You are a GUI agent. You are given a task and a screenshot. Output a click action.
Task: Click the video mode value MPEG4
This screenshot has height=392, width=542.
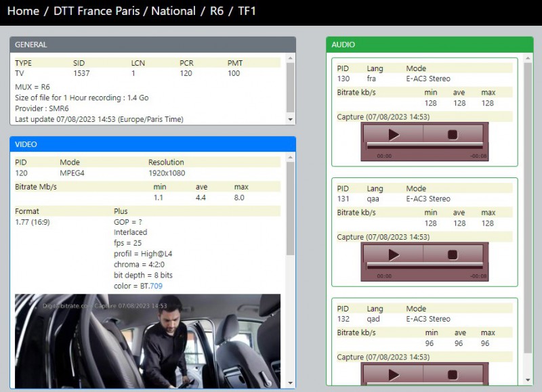click(x=72, y=173)
